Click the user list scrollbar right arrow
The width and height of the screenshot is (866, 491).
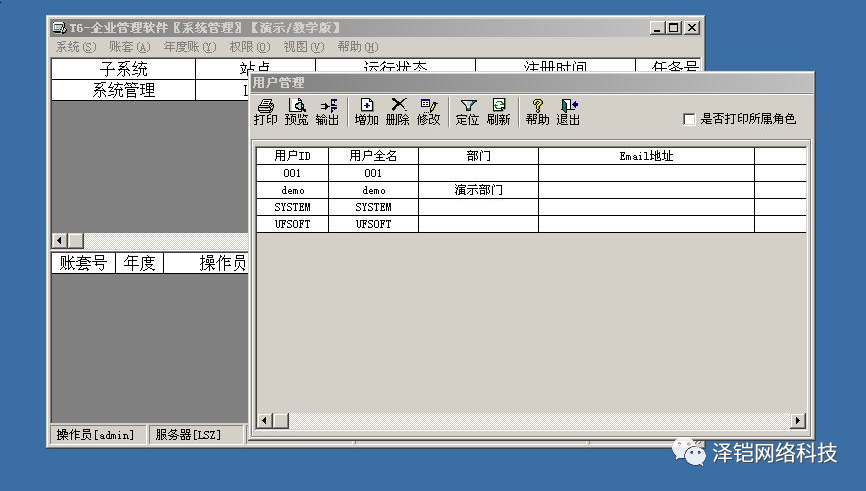pyautogui.click(x=798, y=421)
